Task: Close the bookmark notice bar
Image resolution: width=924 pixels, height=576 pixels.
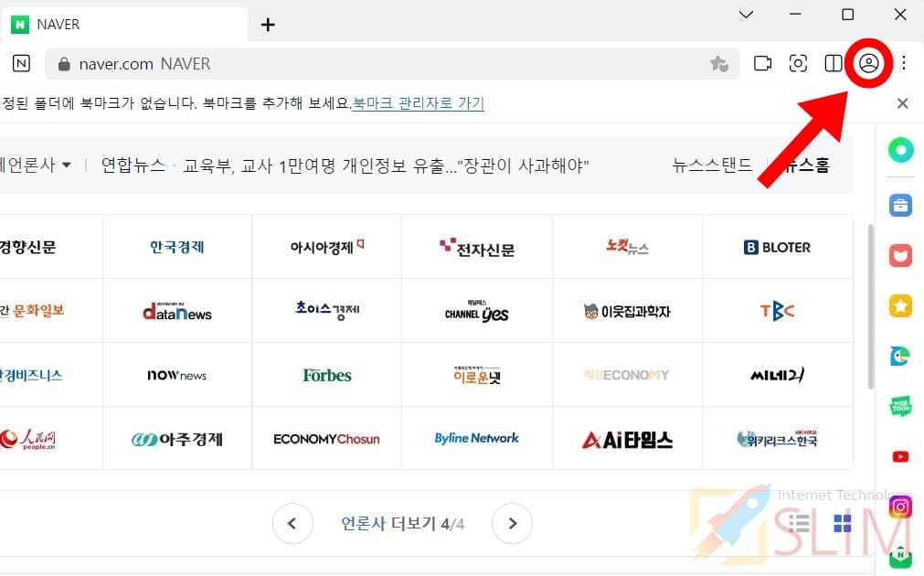Action: [x=902, y=103]
